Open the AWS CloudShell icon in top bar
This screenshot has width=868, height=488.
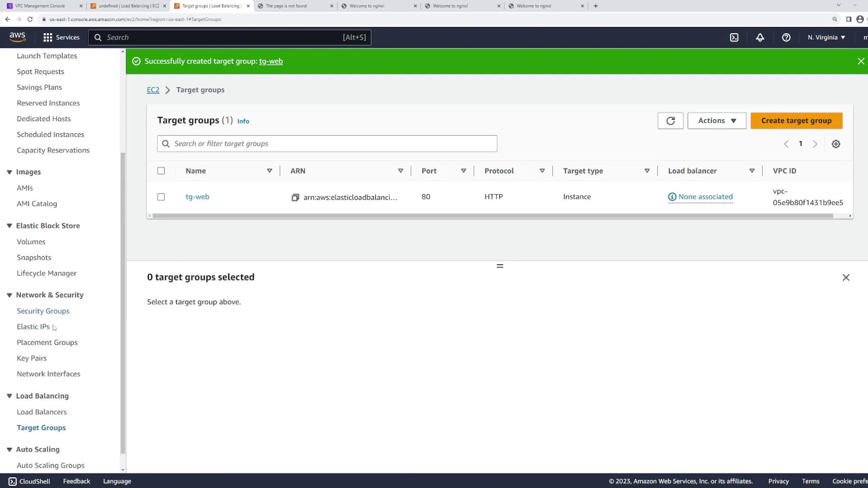tap(734, 38)
